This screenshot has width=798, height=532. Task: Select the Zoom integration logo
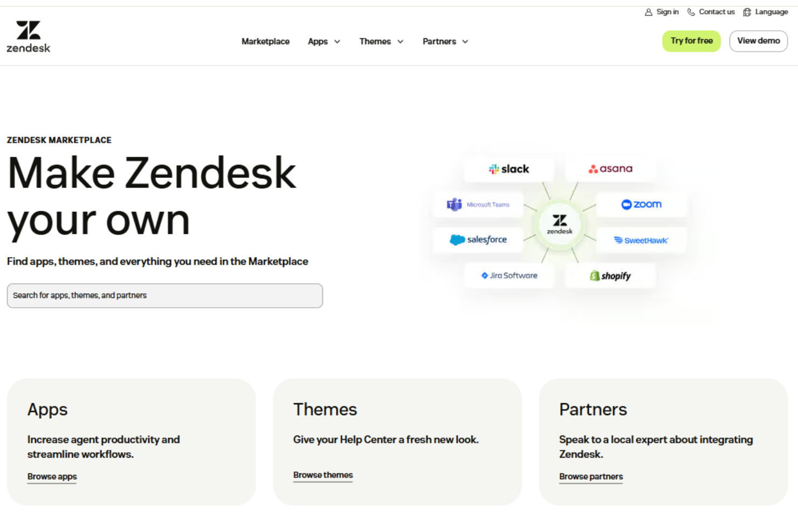[x=642, y=204]
